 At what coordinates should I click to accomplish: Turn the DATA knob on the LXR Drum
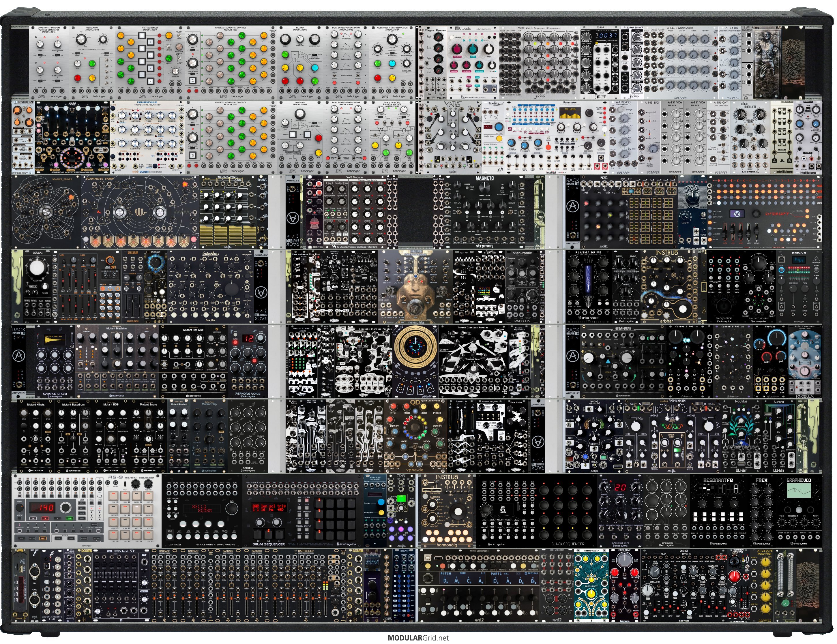coord(231,508)
